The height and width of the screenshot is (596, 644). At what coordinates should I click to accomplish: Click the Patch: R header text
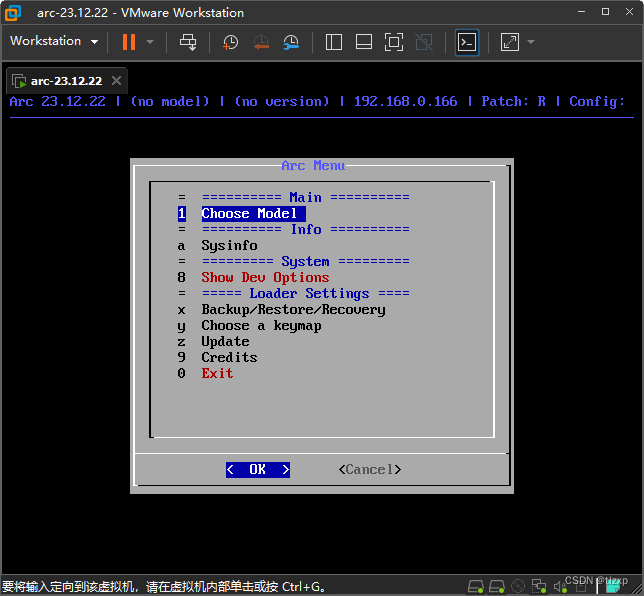(513, 101)
